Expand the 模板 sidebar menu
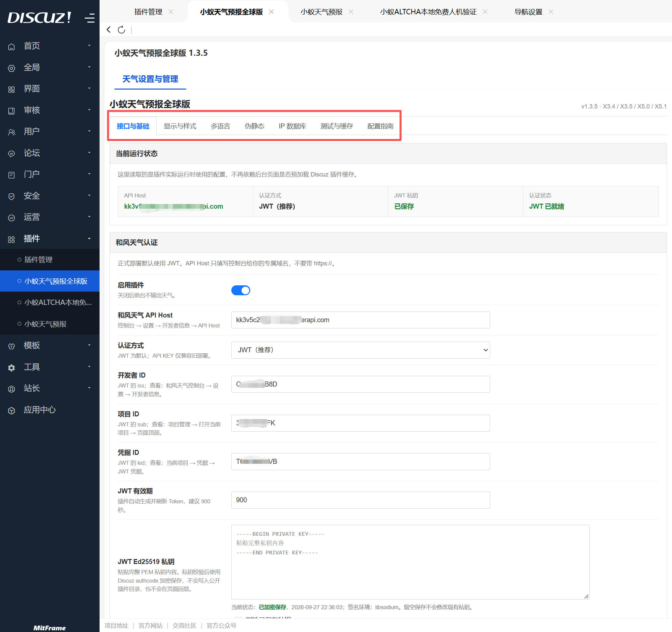This screenshot has height=632, width=672. 50,345
